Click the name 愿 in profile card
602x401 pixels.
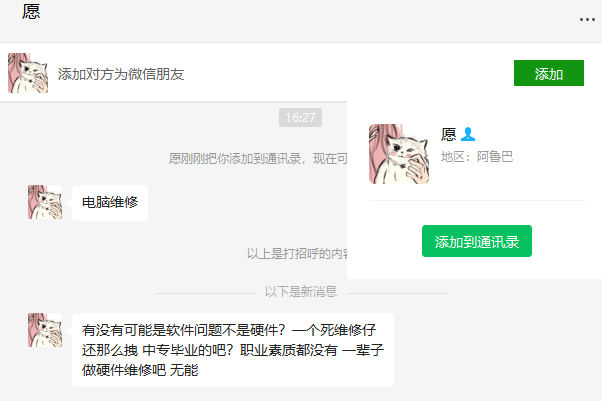448,134
